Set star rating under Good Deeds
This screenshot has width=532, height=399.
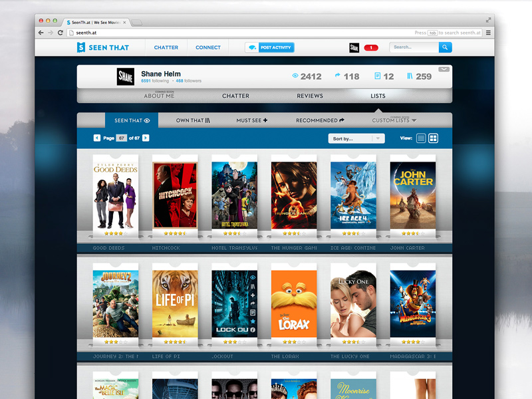pos(116,233)
